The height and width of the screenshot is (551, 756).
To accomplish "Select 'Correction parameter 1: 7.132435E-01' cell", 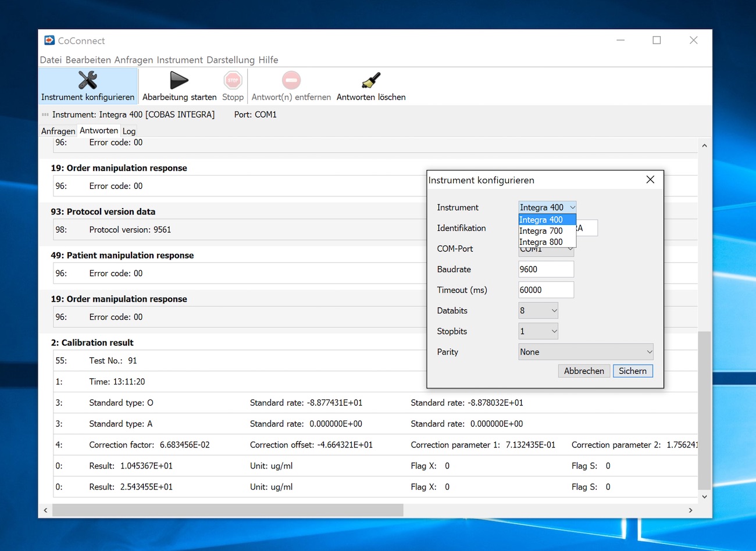I will (x=483, y=445).
